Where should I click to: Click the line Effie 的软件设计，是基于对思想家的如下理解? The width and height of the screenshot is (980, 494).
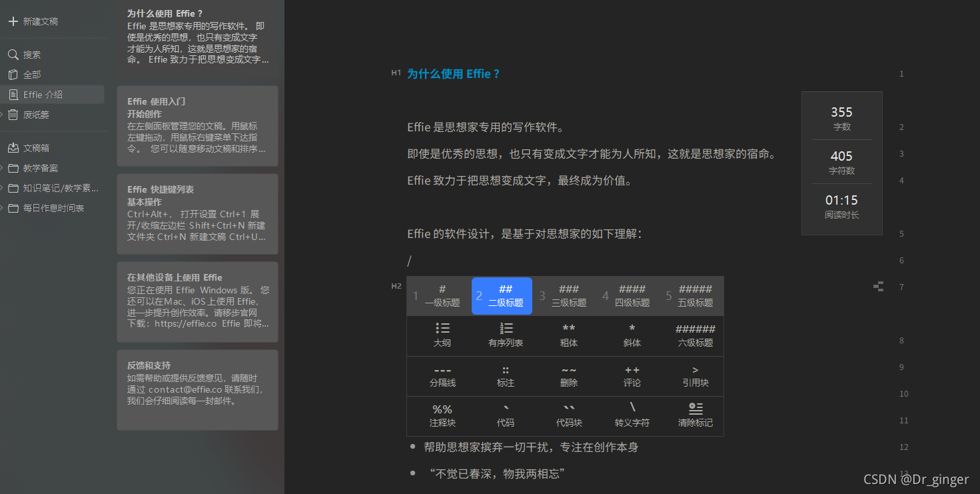(524, 234)
